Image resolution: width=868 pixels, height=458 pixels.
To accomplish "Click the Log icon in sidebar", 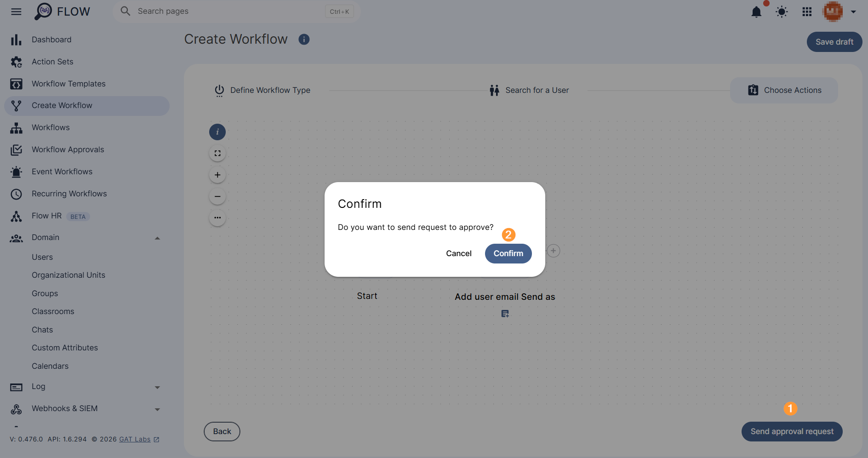I will [16, 387].
